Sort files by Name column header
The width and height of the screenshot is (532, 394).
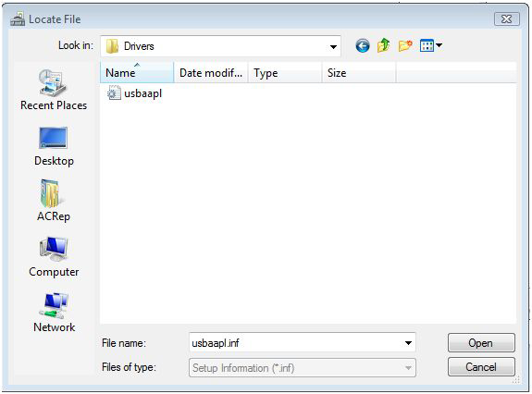[137, 72]
